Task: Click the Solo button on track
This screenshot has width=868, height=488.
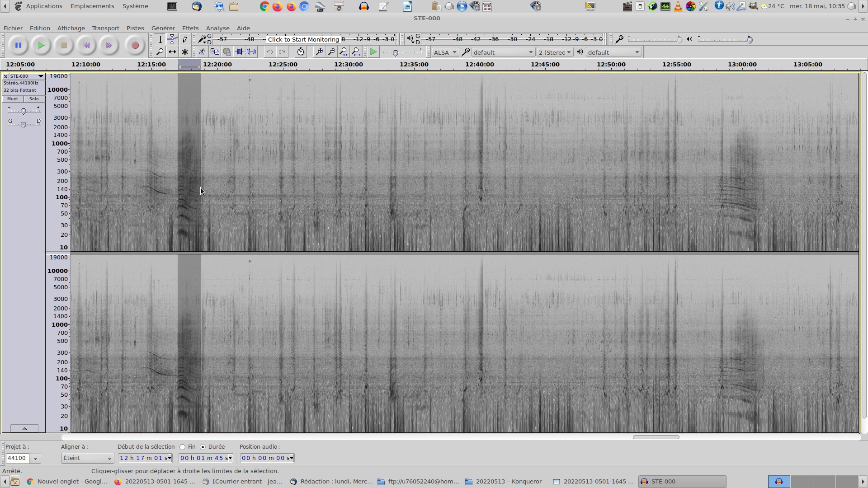Action: click(34, 99)
